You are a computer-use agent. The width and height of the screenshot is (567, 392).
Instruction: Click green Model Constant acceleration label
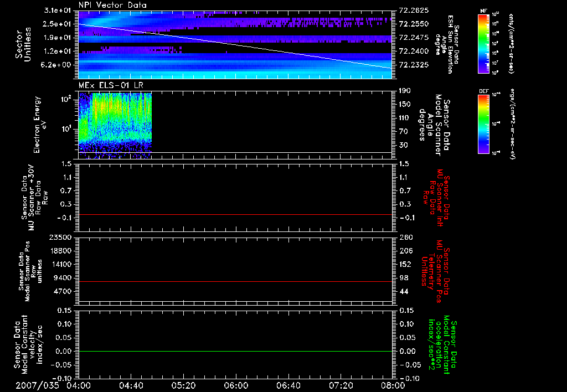[x=442, y=344]
